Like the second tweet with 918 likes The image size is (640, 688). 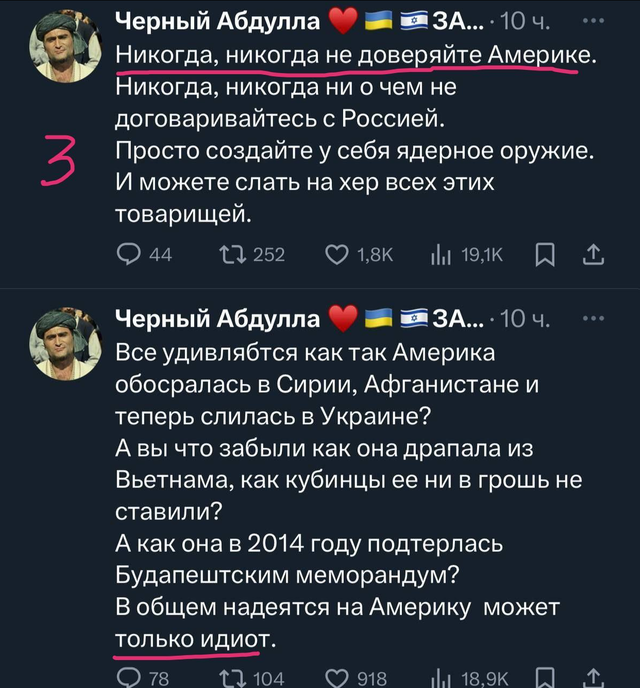[x=356, y=677]
